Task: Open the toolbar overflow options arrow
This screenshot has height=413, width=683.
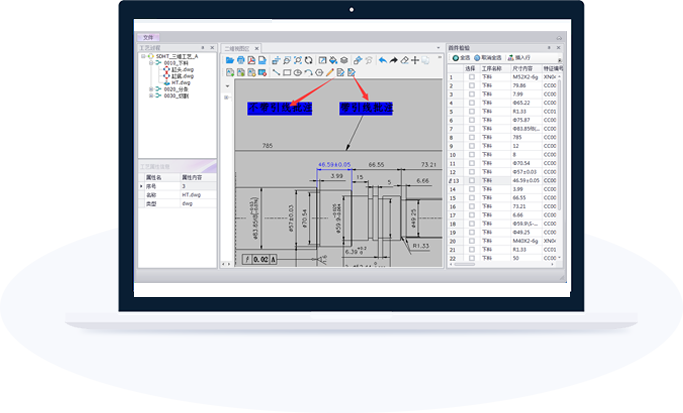Action: (440, 57)
